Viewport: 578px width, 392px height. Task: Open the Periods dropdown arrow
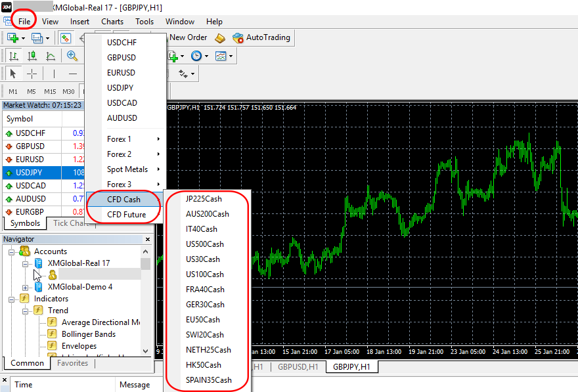pos(206,56)
